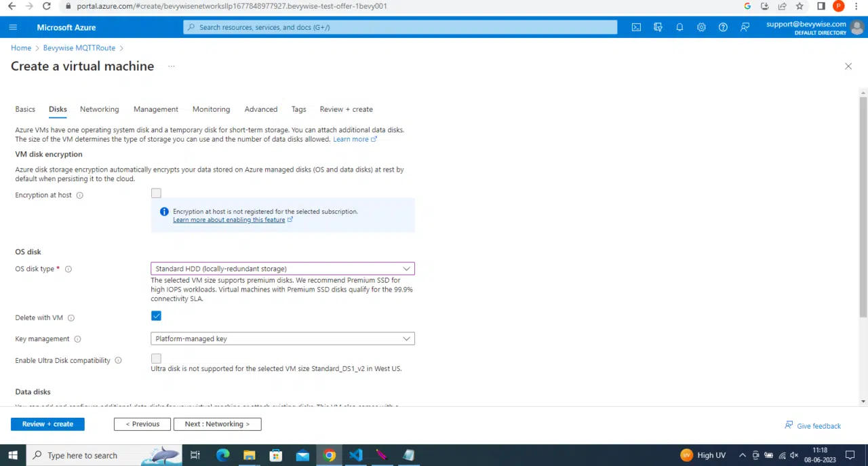The image size is (868, 466).
Task: Open the Mail app from the taskbar
Action: point(302,455)
